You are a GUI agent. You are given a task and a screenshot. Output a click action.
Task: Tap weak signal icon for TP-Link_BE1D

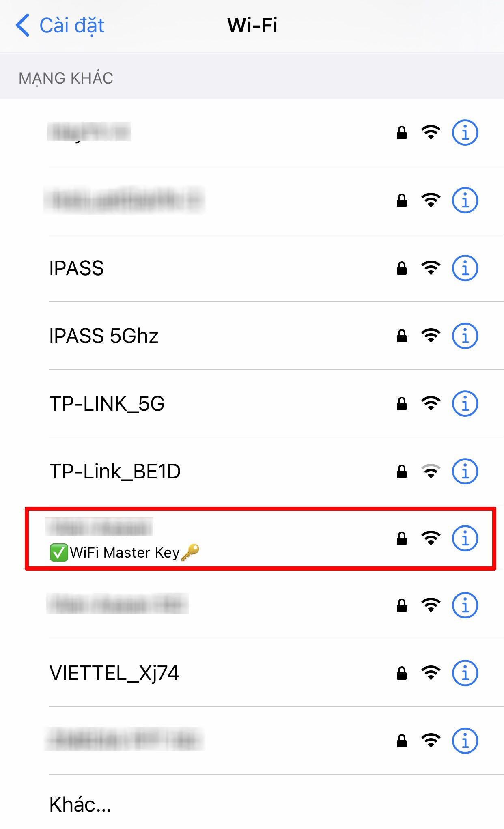[431, 472]
